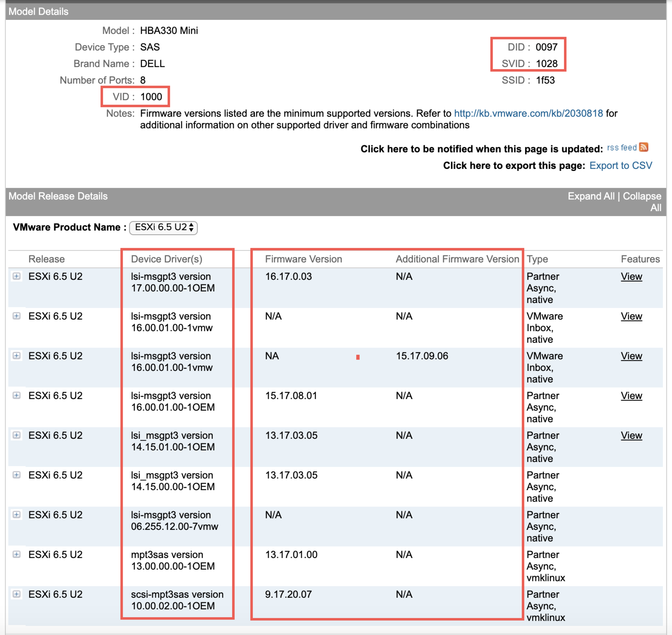This screenshot has height=635, width=672.
Task: Select driver text lsi_msgpt3 version 14.15.00.00-1OEM
Action: coord(173,481)
